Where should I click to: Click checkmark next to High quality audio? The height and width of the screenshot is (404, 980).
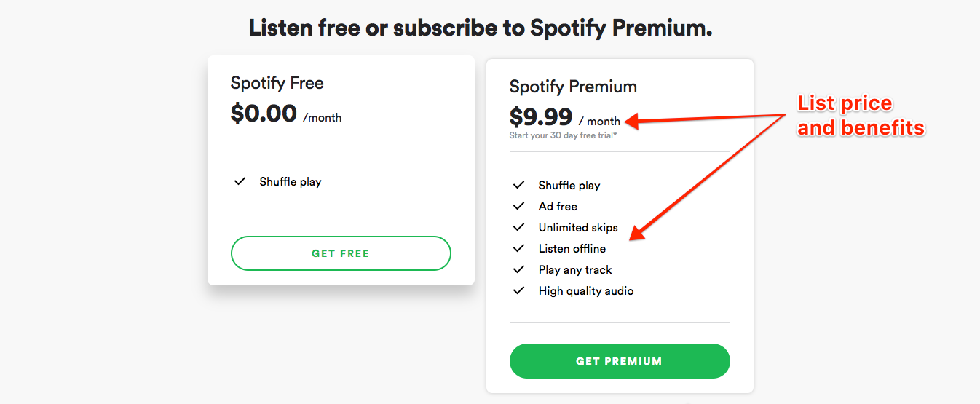(518, 290)
